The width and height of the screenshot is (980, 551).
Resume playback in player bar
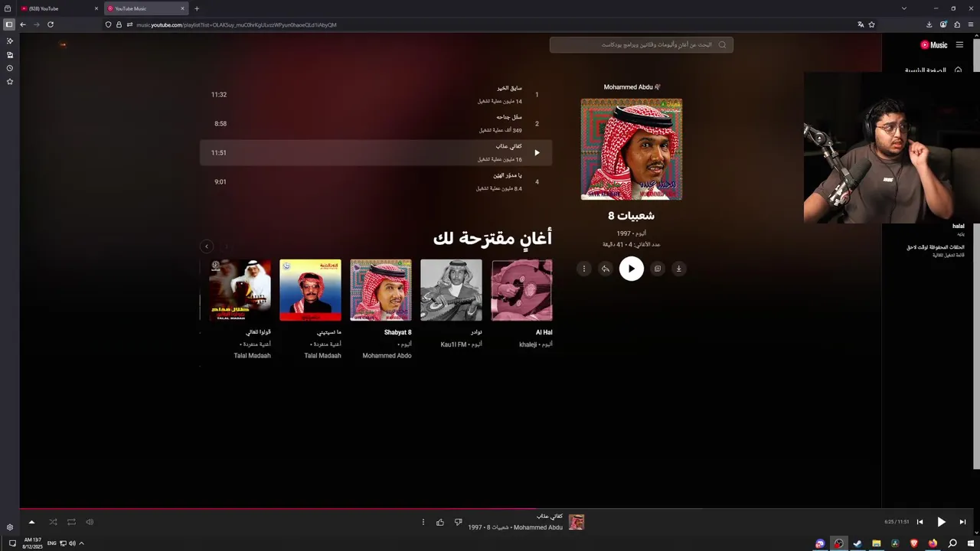pyautogui.click(x=941, y=522)
